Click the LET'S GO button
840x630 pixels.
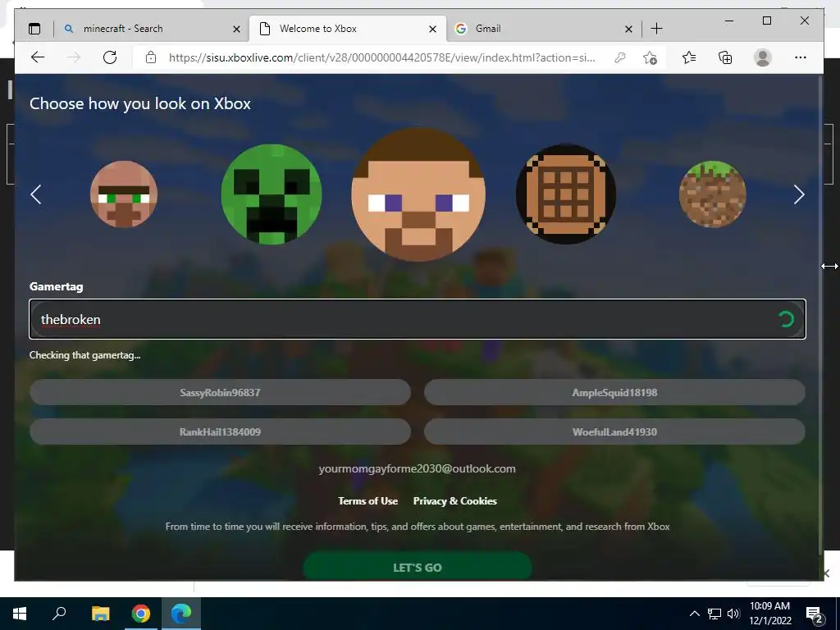pos(418,567)
